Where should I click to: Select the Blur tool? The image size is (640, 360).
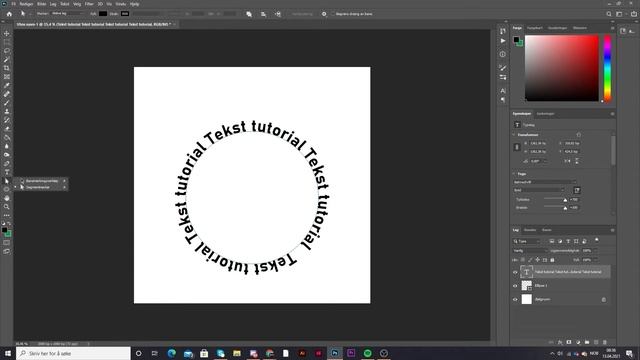click(x=7, y=146)
